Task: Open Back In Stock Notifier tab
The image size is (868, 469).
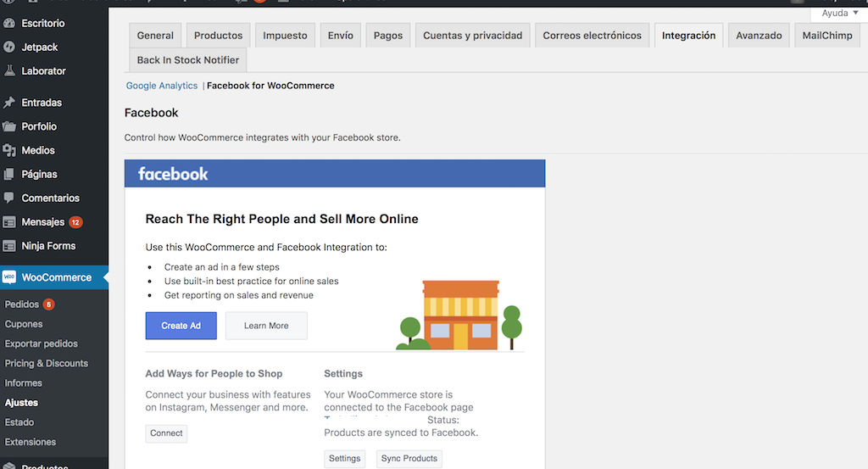Action: click(188, 60)
